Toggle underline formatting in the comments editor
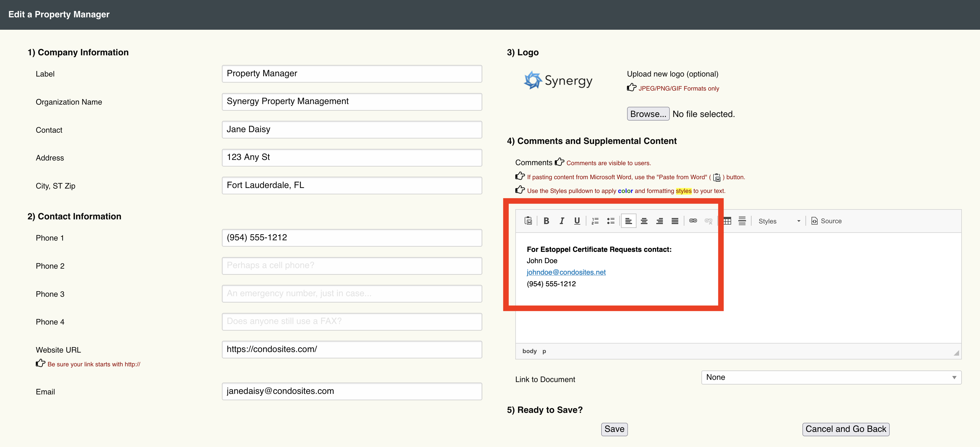The width and height of the screenshot is (980, 447). (577, 221)
